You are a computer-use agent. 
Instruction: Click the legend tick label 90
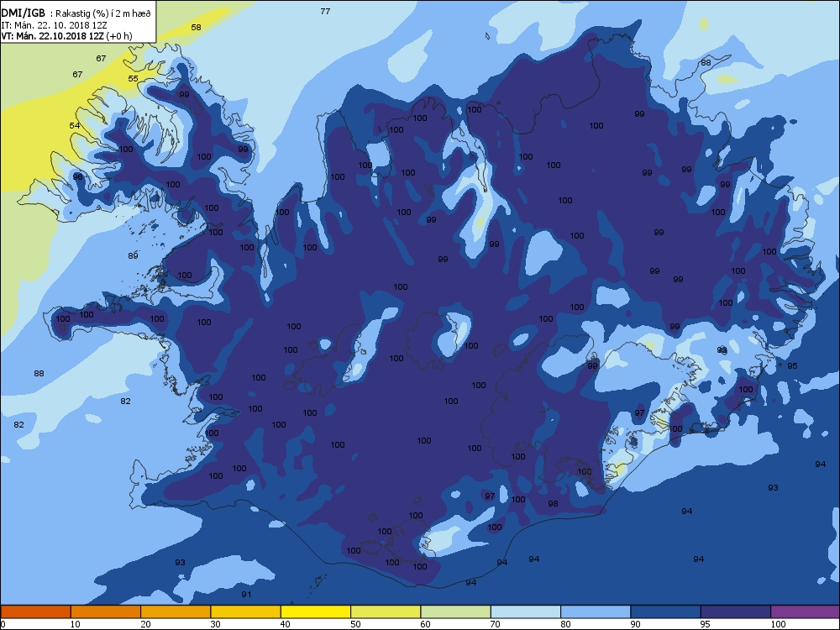tap(635, 624)
